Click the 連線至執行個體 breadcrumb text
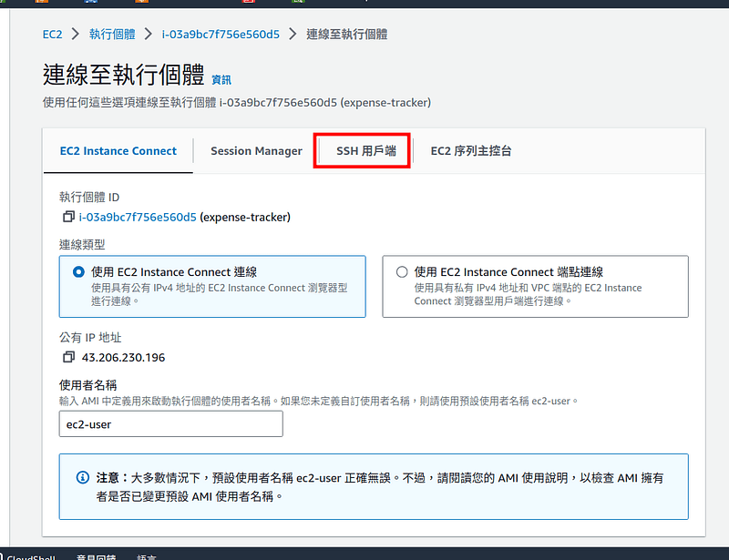This screenshot has height=560, width=729. (x=347, y=35)
